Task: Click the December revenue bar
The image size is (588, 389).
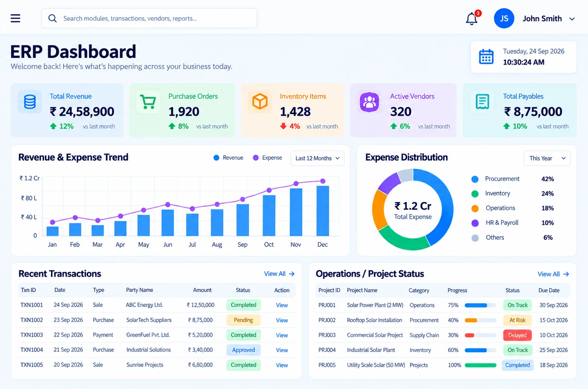Action: click(323, 211)
